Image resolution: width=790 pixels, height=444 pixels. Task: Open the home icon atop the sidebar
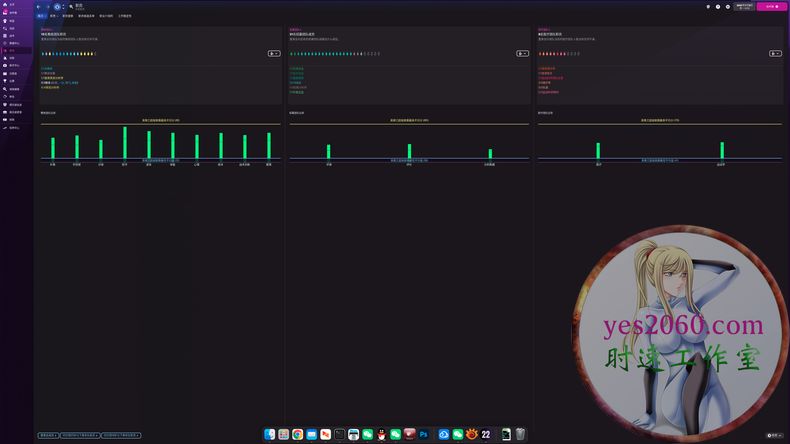tap(5, 5)
